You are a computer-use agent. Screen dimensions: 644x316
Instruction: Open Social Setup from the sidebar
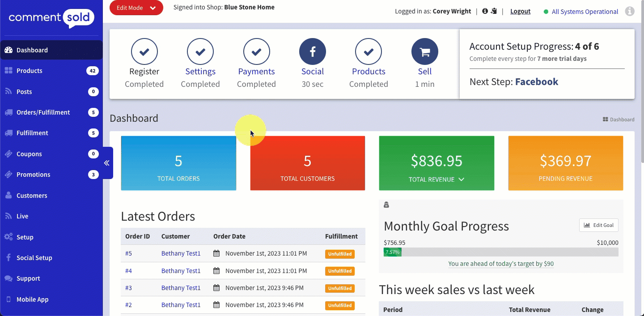point(34,258)
